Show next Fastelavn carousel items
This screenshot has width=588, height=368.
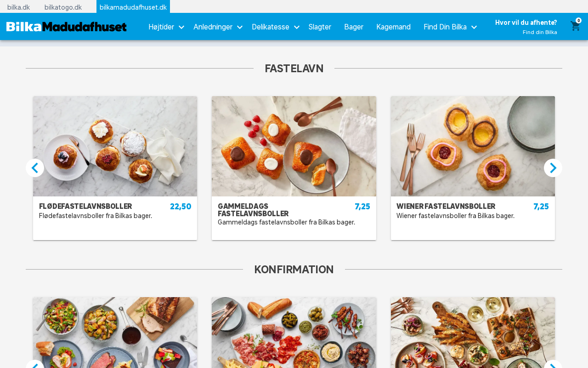pos(553,168)
